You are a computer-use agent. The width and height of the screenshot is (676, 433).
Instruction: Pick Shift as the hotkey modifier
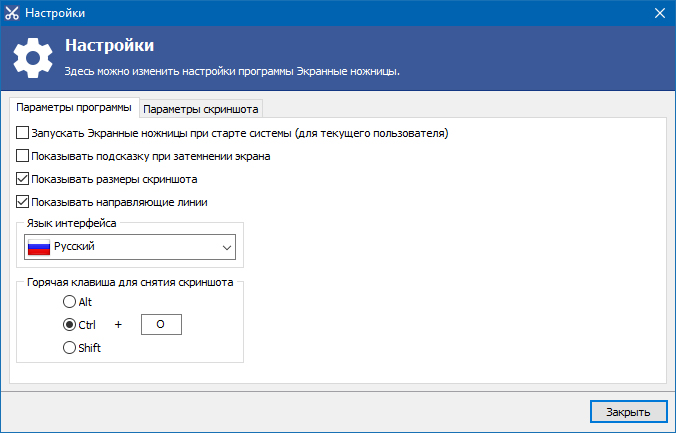click(69, 348)
